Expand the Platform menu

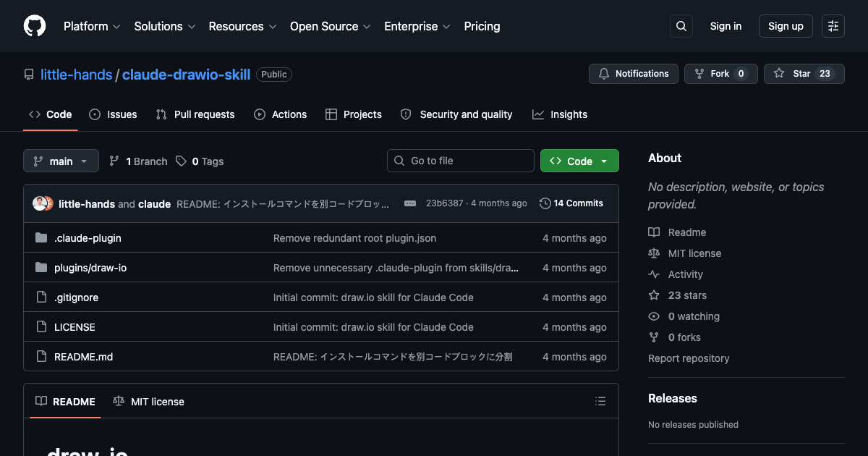coord(92,26)
